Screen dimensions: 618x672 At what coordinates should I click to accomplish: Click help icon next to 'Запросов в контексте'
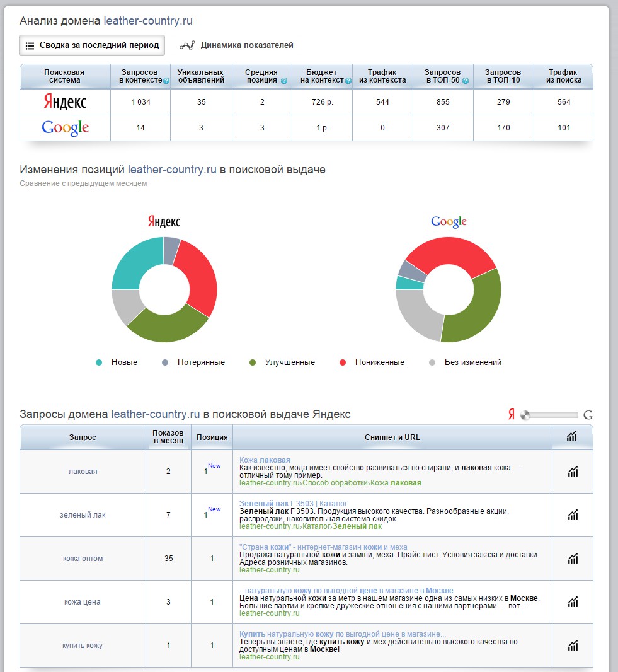(x=166, y=81)
